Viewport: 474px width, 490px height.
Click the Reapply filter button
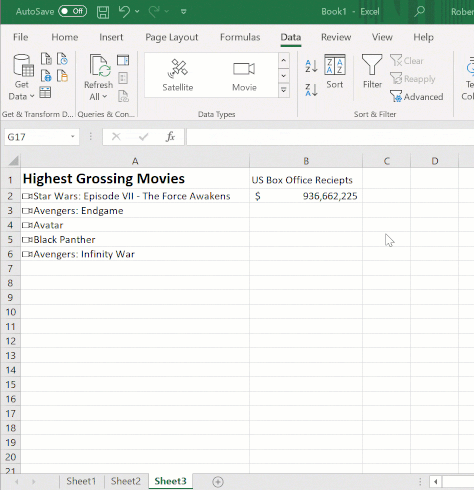point(413,79)
